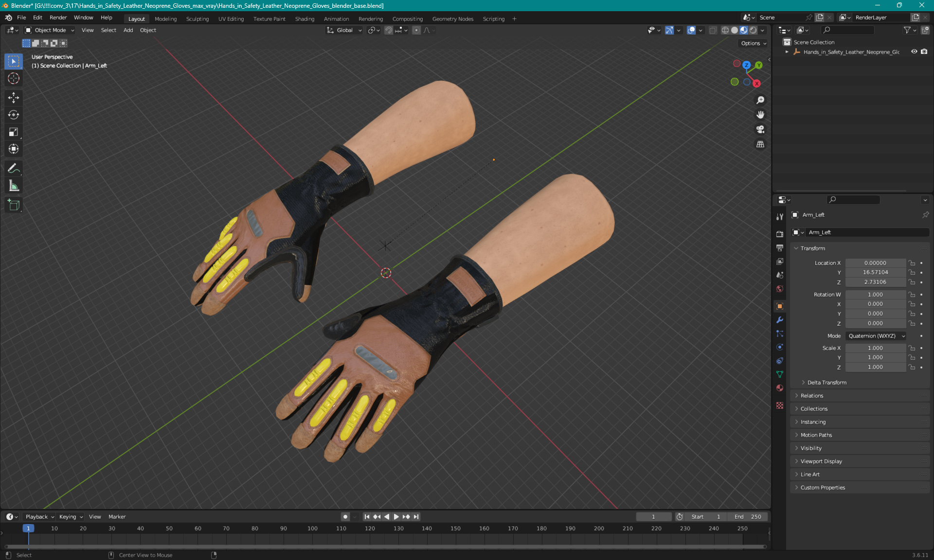This screenshot has width=934, height=560.
Task: Open the Physics properties tab
Action: (780, 347)
